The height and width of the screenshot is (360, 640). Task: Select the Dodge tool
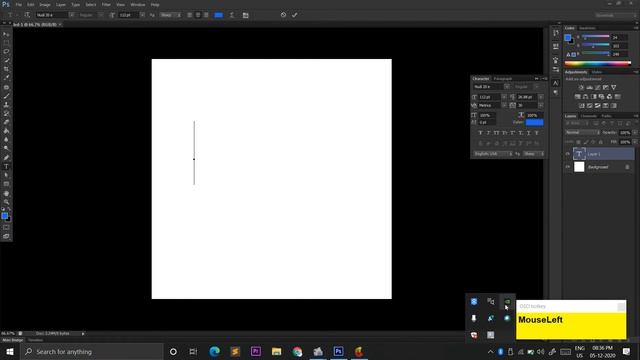[6, 148]
